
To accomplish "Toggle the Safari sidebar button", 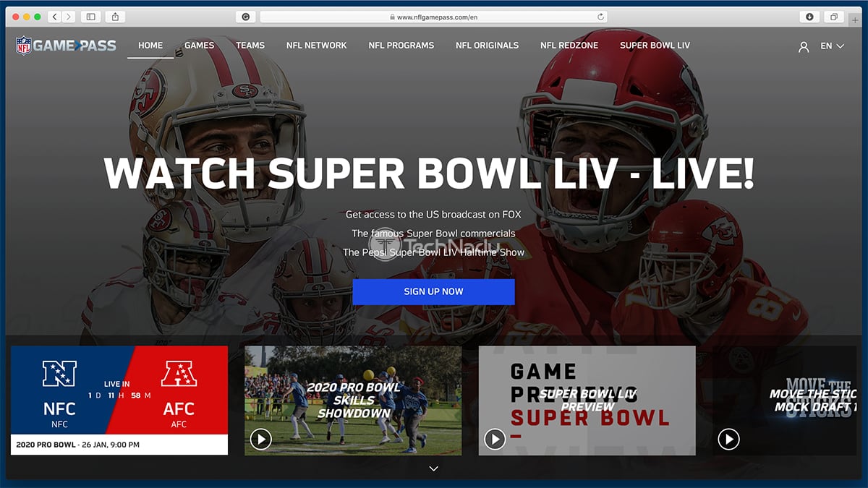I will point(90,17).
